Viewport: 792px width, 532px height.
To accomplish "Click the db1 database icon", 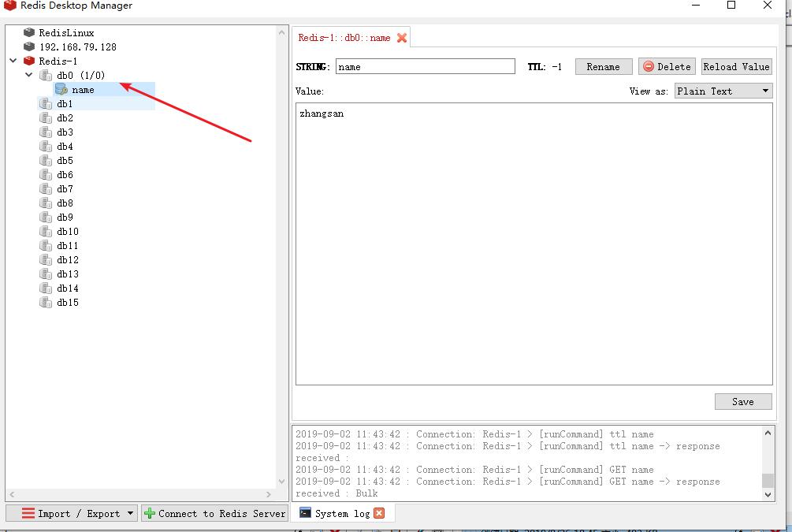I will (46, 103).
